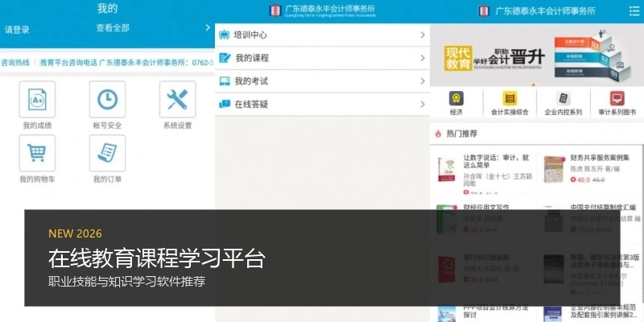Tap the title PPP项目会计核算方法探讨

[x=496, y=312]
